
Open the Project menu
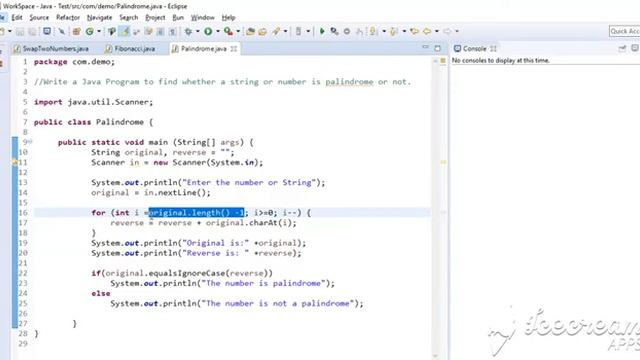pyautogui.click(x=155, y=18)
